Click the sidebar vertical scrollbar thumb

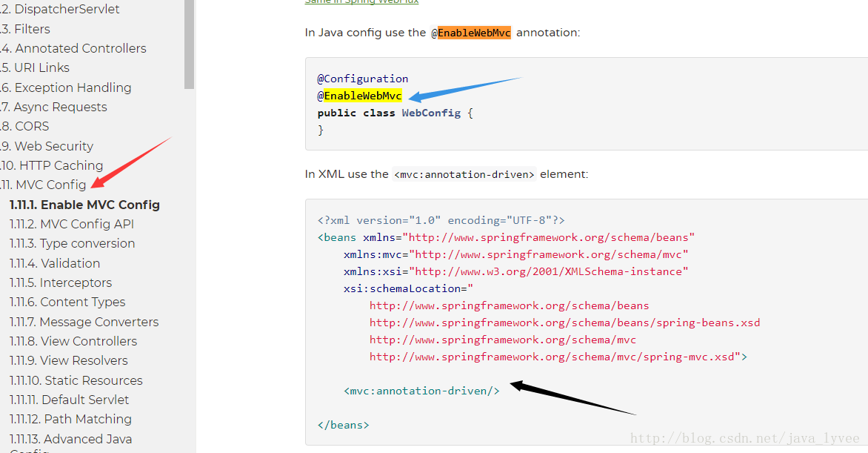point(190,43)
